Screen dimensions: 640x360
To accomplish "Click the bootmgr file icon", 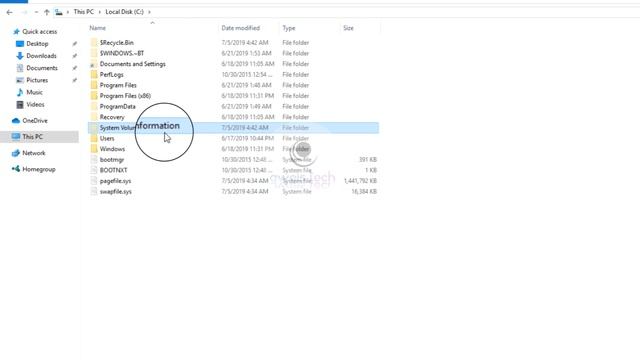I will (94, 160).
